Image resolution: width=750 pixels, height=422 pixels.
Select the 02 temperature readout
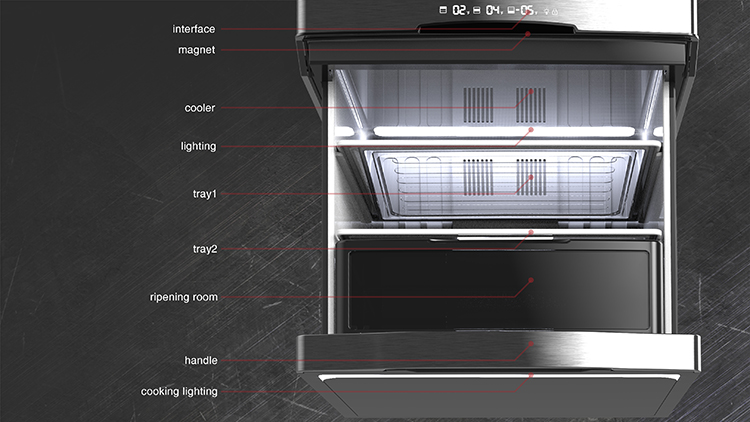[459, 10]
